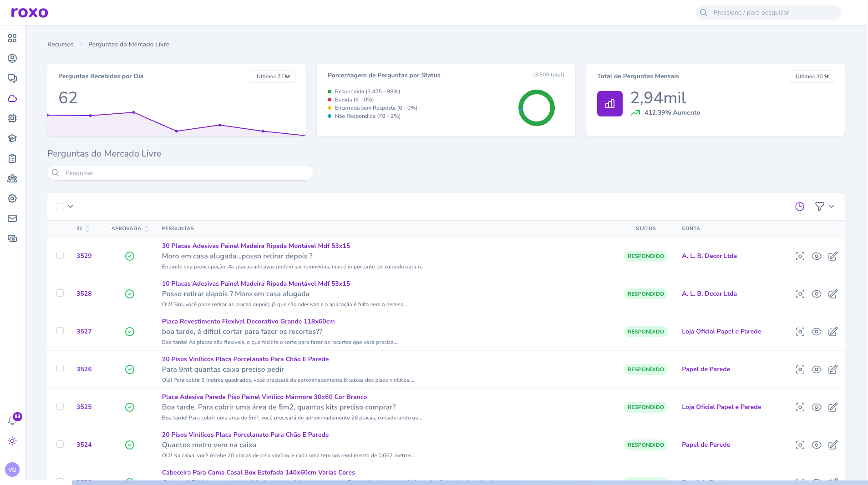868x485 pixels.
Task: Click edit icon for question 3528
Action: (x=833, y=294)
